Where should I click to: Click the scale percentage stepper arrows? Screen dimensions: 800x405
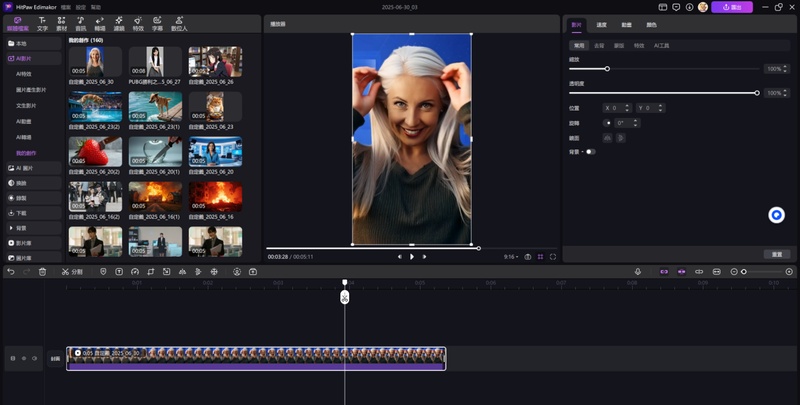[x=787, y=69]
